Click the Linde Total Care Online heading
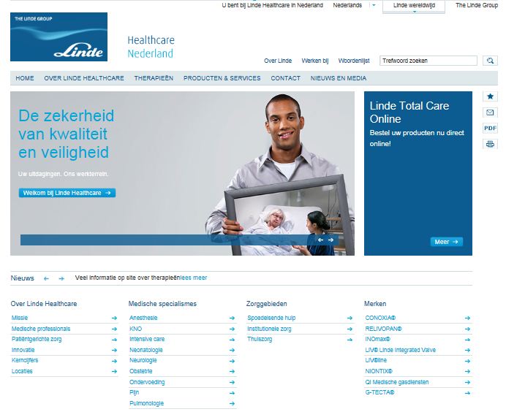506x420 pixels. coord(409,112)
